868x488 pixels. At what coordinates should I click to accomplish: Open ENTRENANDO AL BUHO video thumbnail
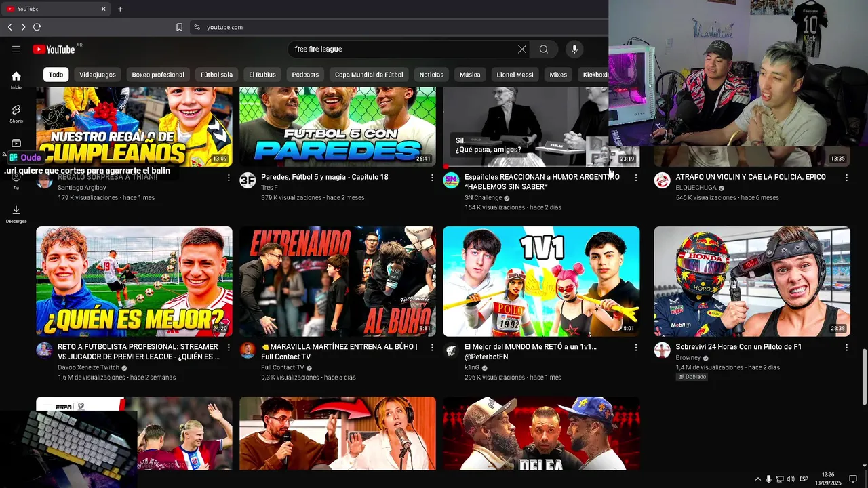[x=338, y=281]
